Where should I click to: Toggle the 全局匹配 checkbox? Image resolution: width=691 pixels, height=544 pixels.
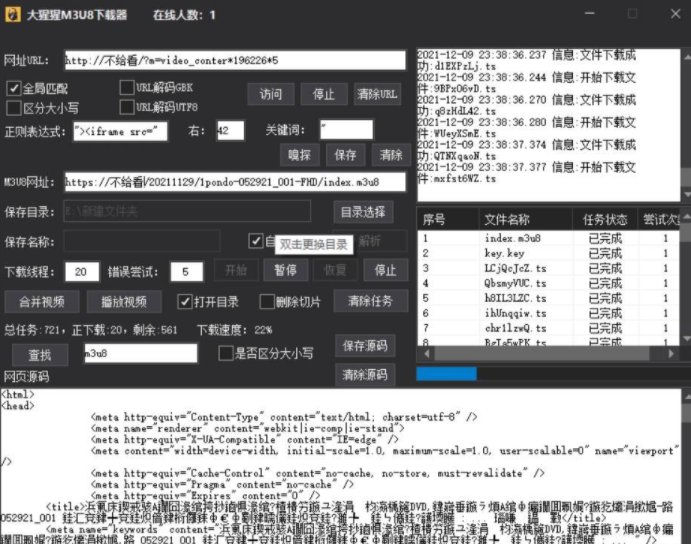(x=14, y=88)
